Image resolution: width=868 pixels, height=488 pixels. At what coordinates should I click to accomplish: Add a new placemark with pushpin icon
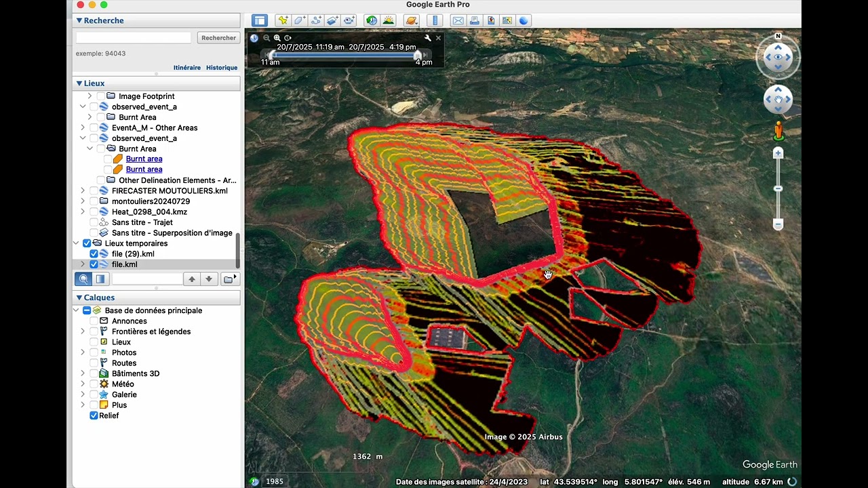pos(283,20)
